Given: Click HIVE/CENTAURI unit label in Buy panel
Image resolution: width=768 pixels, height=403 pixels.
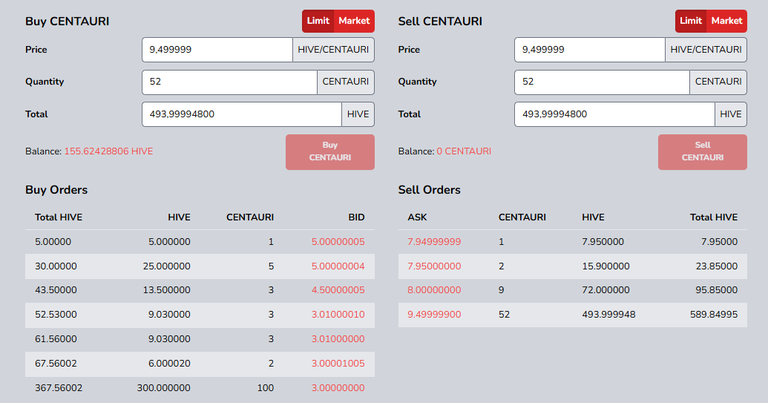Looking at the screenshot, I should (334, 50).
